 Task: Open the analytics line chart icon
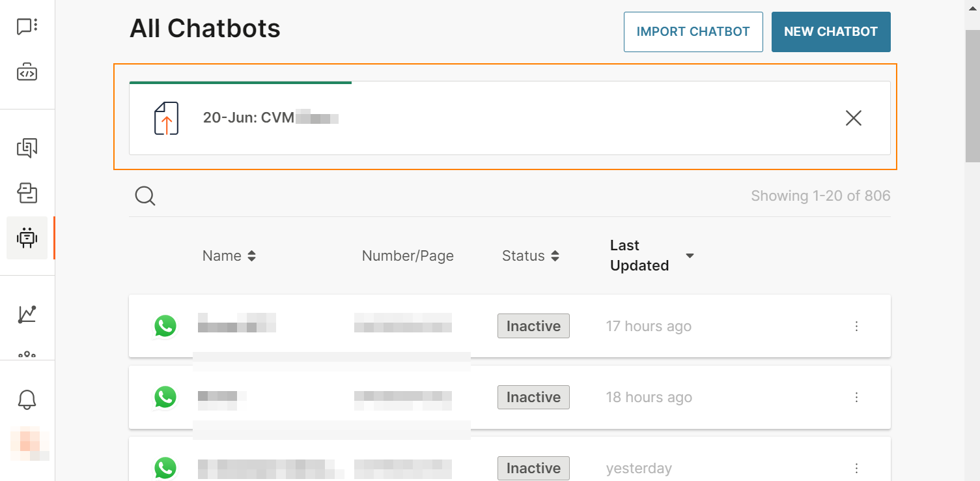click(27, 314)
